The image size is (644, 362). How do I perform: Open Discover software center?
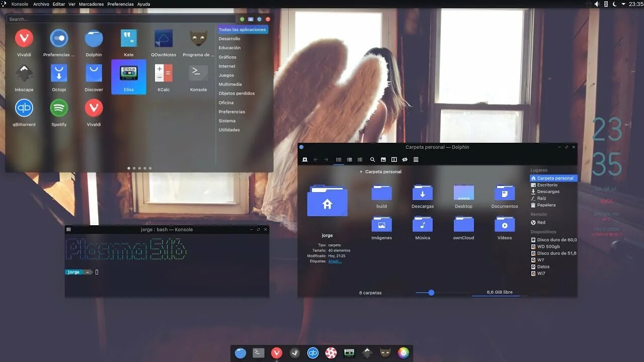[x=94, y=77]
